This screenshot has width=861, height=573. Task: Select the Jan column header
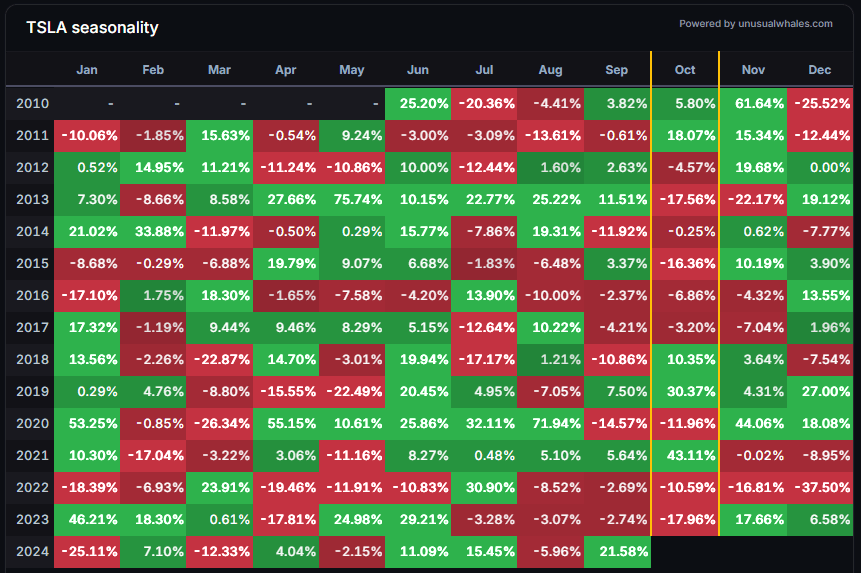(x=87, y=70)
